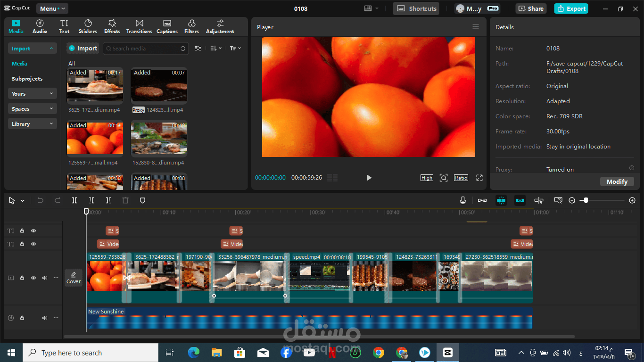The width and height of the screenshot is (644, 362).
Task: Switch to the Audio tab
Action: (x=40, y=26)
